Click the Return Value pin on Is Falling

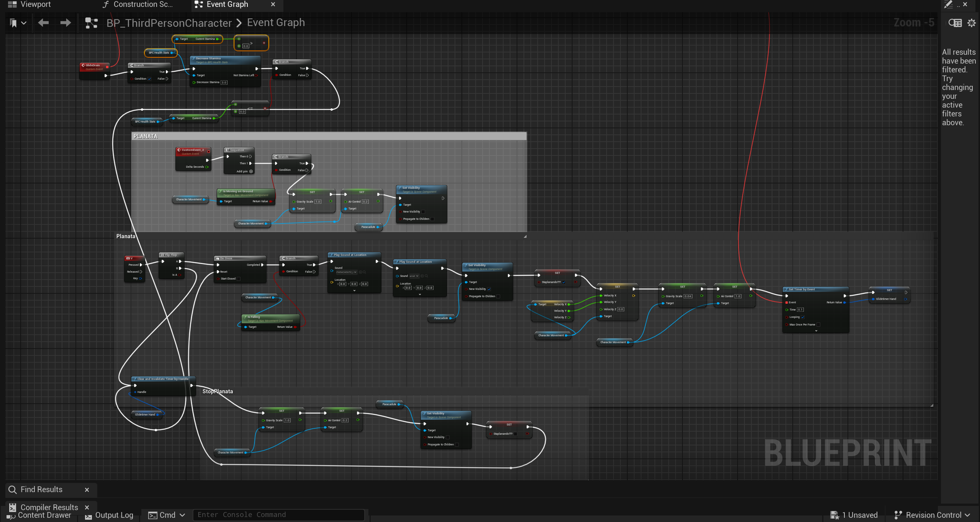pos(295,327)
